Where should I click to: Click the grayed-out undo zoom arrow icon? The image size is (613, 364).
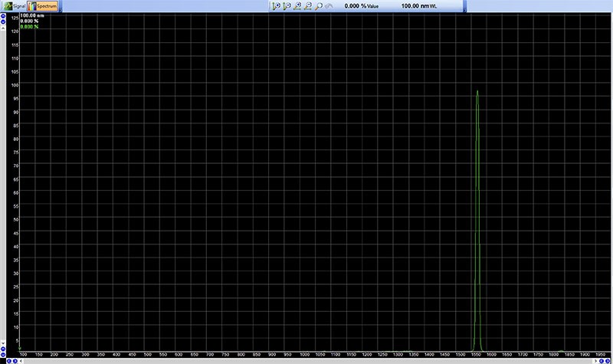pyautogui.click(x=329, y=5)
